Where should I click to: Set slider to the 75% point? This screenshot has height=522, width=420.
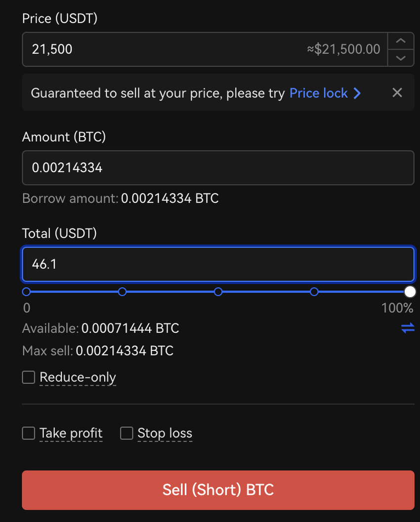(314, 292)
